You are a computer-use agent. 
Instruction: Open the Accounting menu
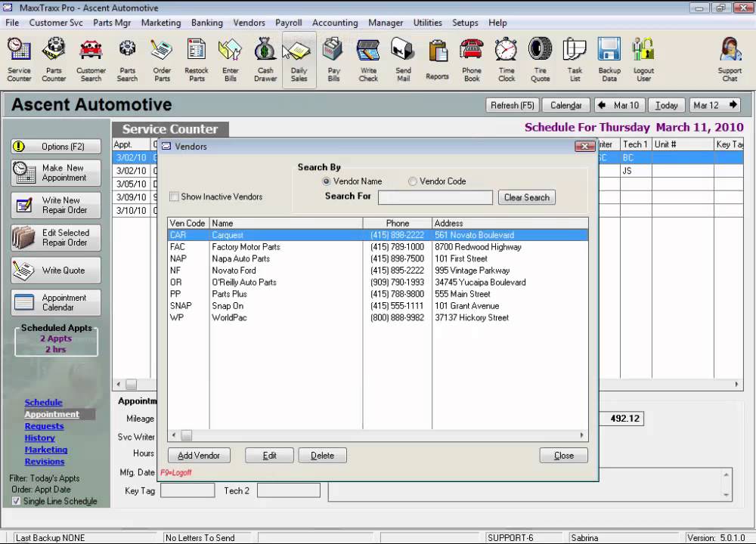click(x=335, y=23)
